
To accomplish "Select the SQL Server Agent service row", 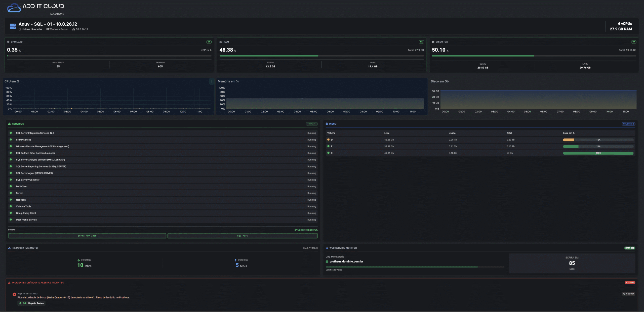I will (34, 173).
